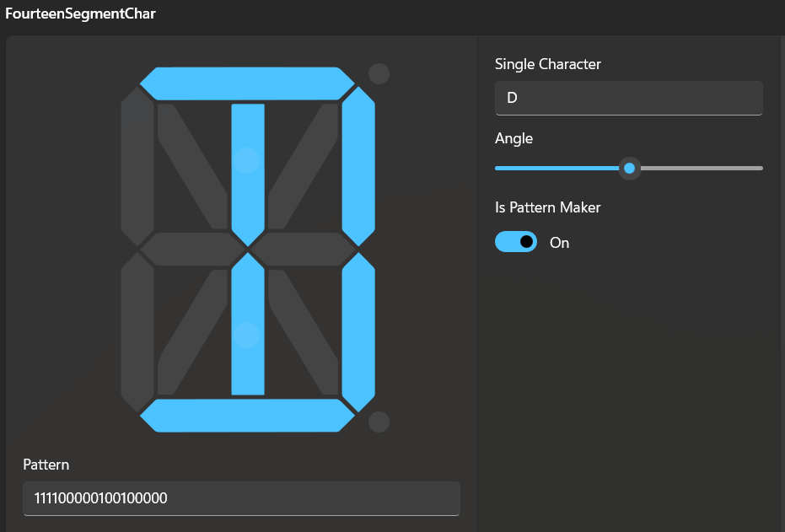Toggle the lit top horizontal segment

click(247, 83)
